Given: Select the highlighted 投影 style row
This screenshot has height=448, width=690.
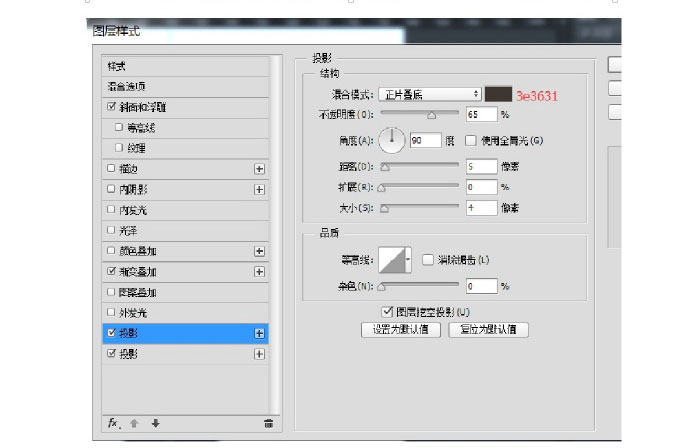Looking at the screenshot, I should (185, 334).
